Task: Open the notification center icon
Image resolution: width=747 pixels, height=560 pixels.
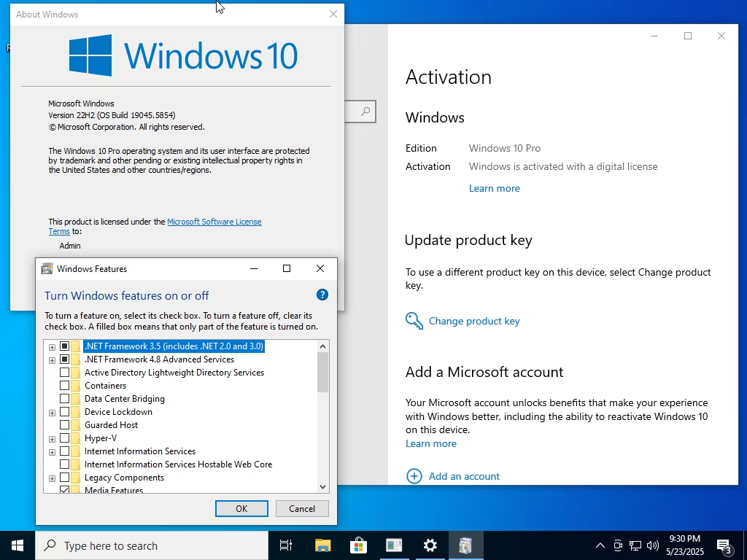Action: pos(724,545)
